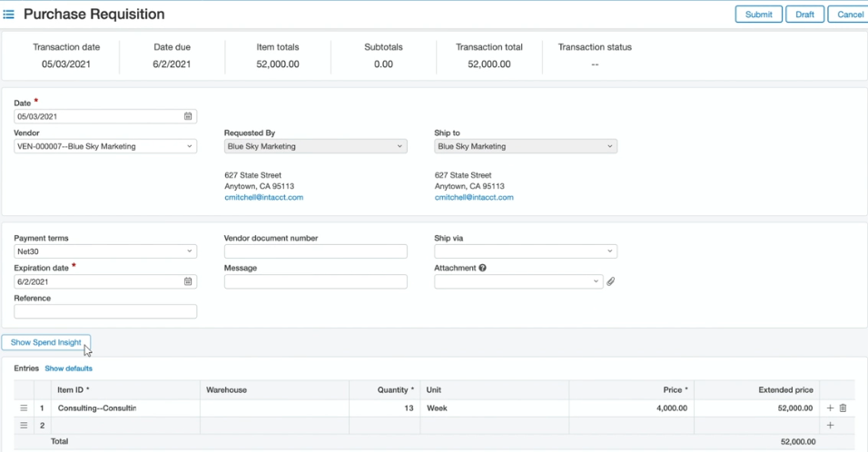Viewport: 868px width, 452px height.
Task: Open the Payment terms Net30 dropdown
Action: pos(189,251)
